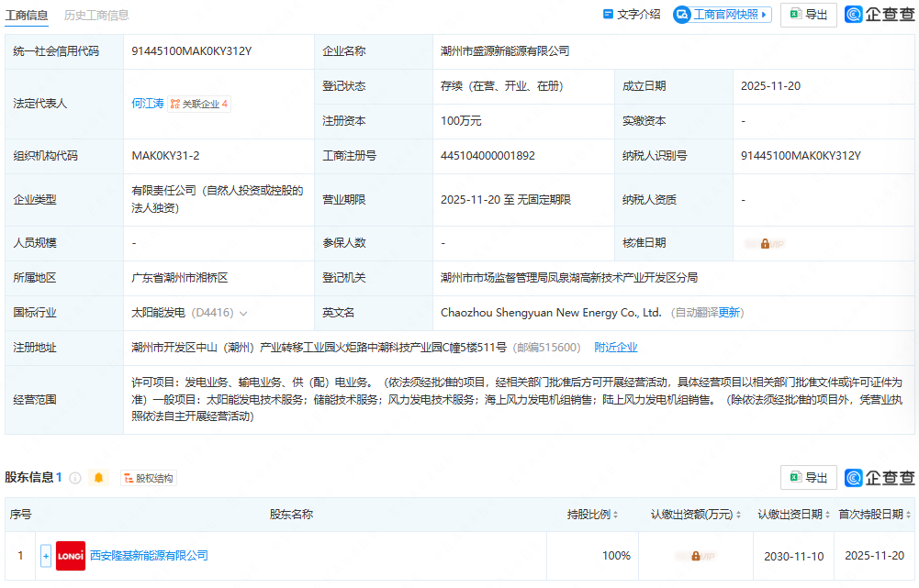
Task: Open 关联企业 4 related companies badge
Action: point(199,104)
